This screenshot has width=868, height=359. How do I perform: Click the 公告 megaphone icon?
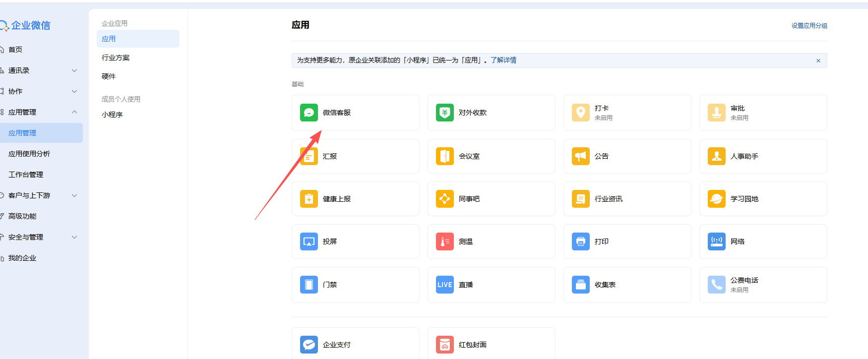(x=581, y=156)
